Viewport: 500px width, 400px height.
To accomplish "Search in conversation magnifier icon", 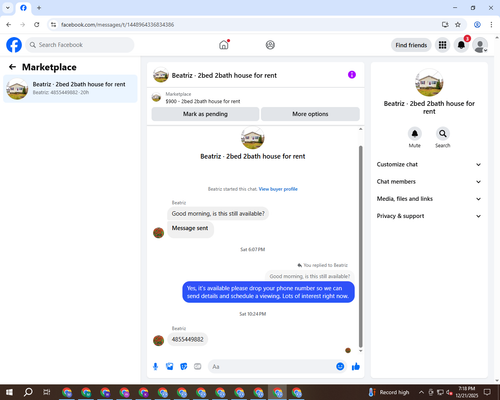I will (443, 134).
